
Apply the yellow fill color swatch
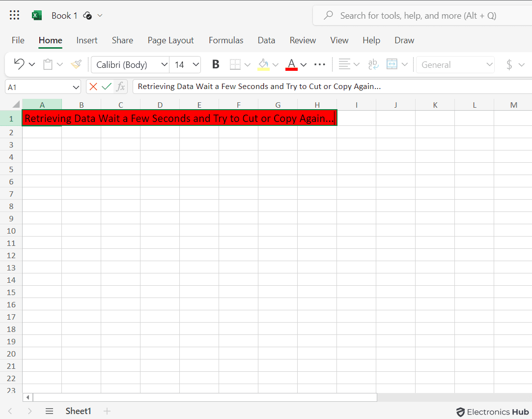tap(264, 64)
